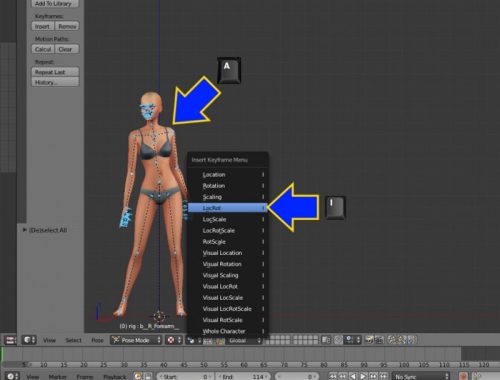Open the Pose menu
500x380 pixels.
(97, 340)
